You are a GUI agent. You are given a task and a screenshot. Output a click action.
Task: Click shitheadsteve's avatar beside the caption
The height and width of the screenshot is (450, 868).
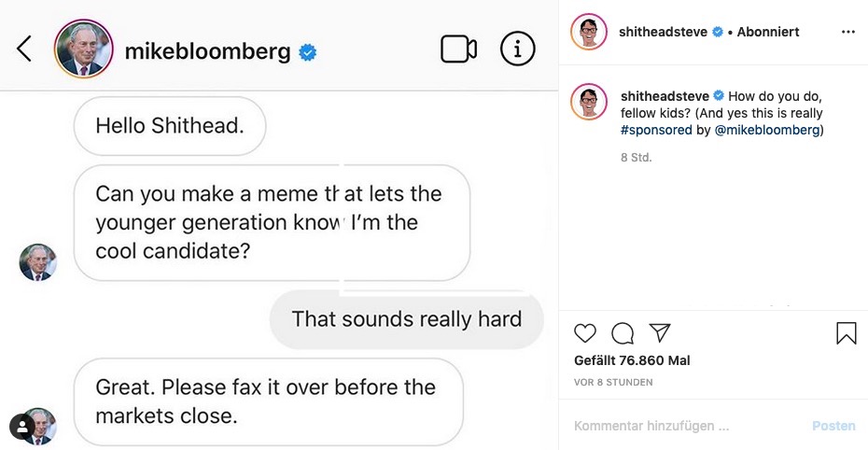(x=588, y=102)
